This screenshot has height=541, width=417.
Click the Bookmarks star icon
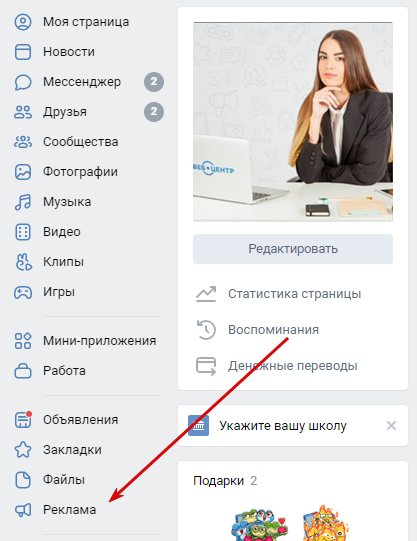click(x=23, y=450)
